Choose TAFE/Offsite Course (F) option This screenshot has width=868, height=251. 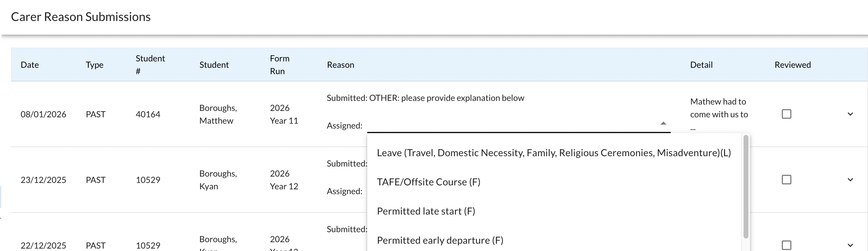pos(428,182)
